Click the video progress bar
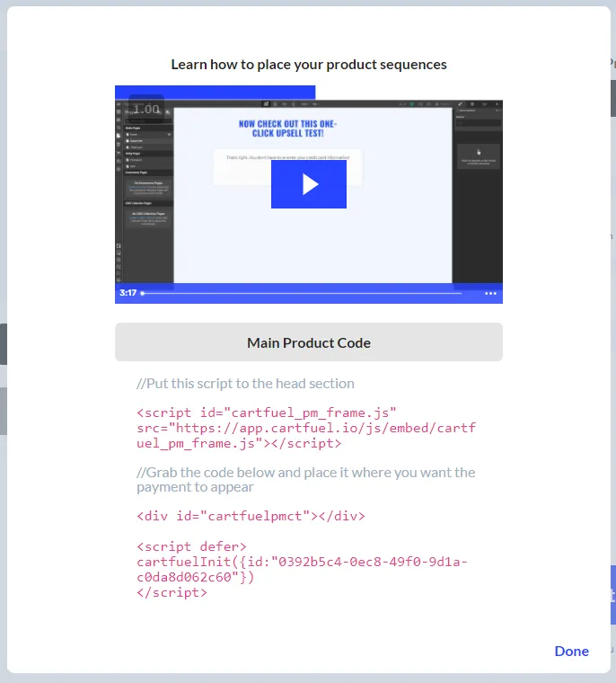Screen dimensions: 616x683 301,293
